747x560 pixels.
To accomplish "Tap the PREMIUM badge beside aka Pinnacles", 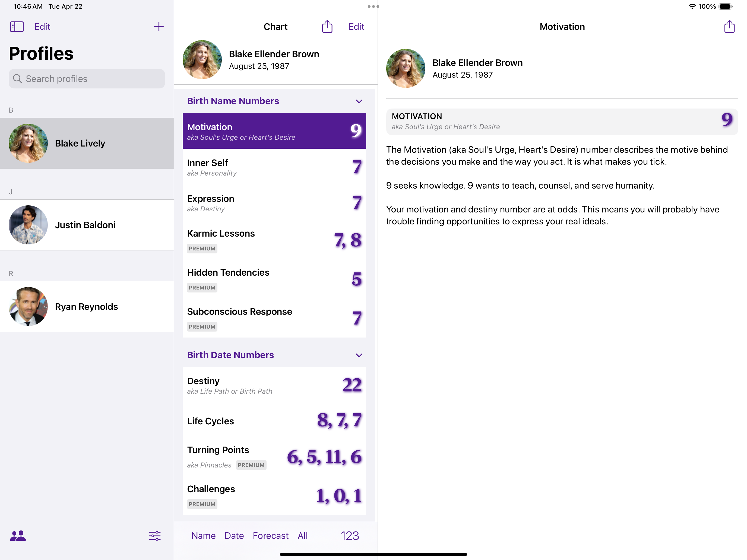I will [251, 465].
